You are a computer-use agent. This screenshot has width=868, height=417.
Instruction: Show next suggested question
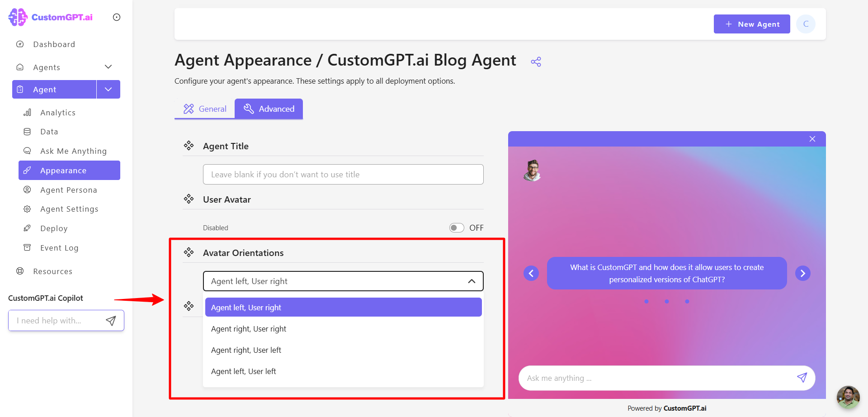pyautogui.click(x=803, y=273)
